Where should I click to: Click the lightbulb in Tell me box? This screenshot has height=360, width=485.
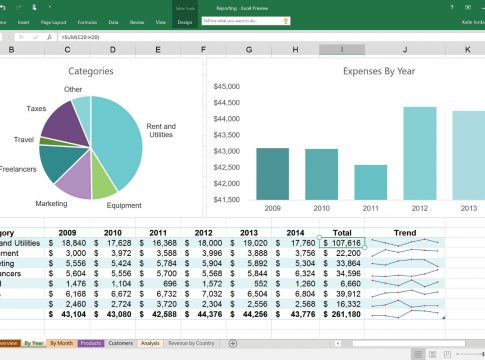tap(286, 21)
